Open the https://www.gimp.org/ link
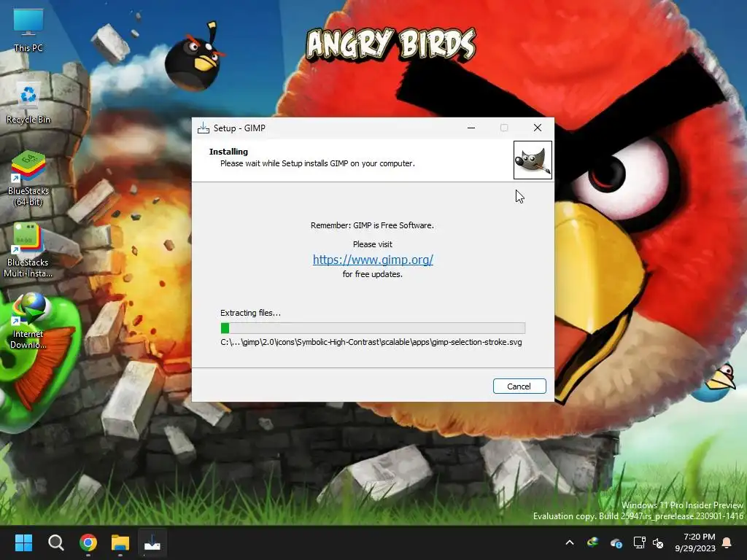Screen dimensions: 747x560 pos(373,260)
